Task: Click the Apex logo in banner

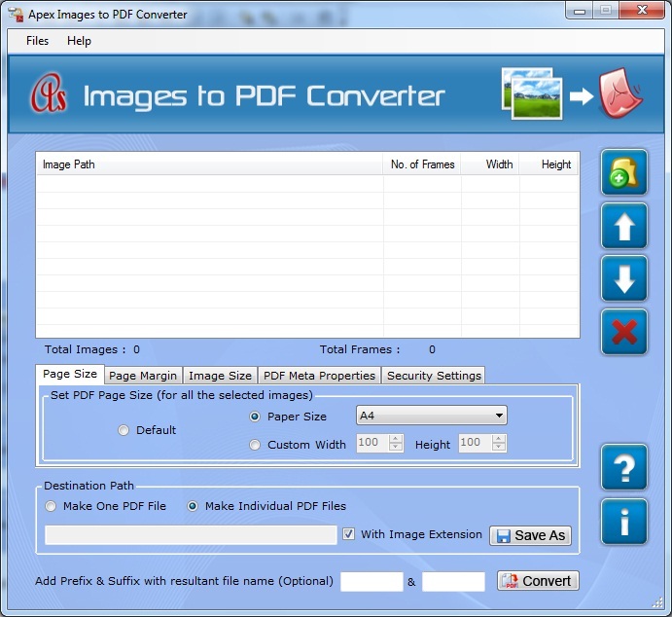Action: (x=48, y=95)
